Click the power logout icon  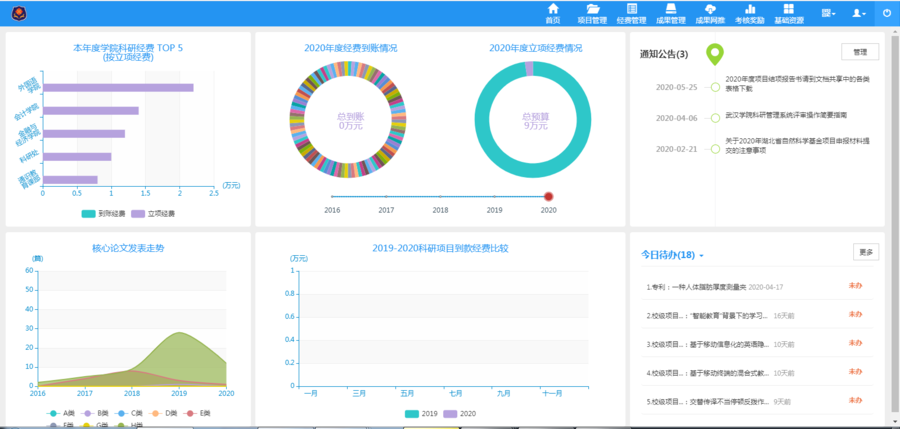887,13
